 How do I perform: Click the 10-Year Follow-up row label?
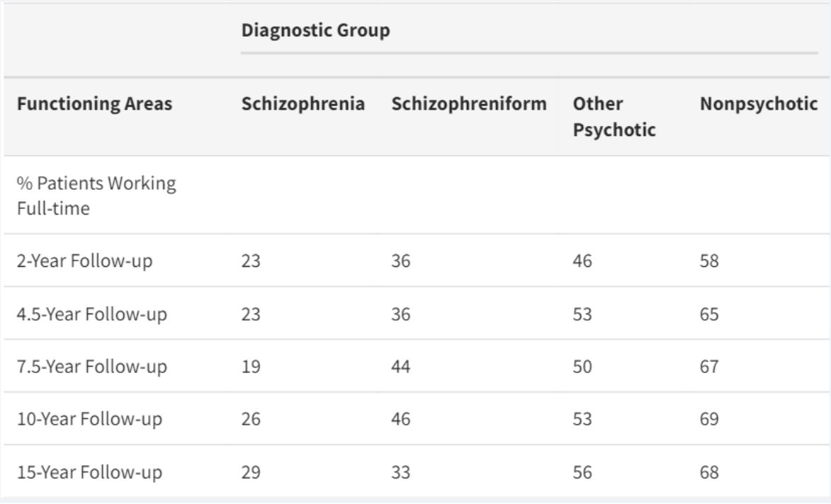click(89, 419)
